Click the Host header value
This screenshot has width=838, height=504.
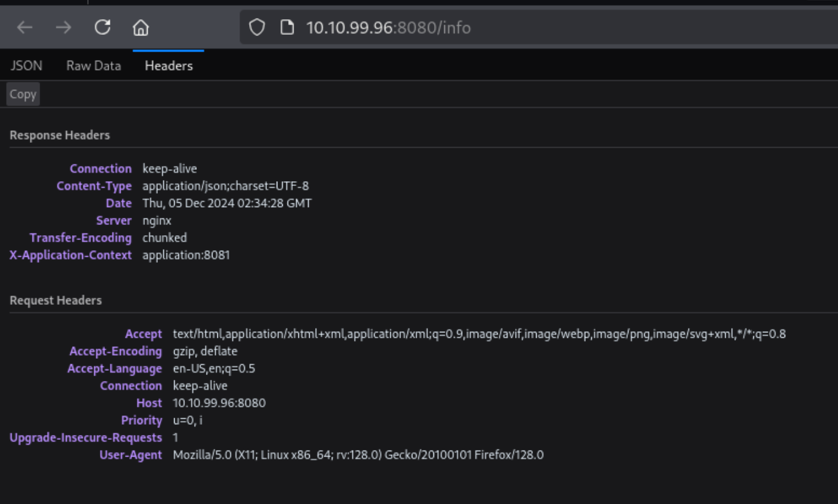[219, 403]
